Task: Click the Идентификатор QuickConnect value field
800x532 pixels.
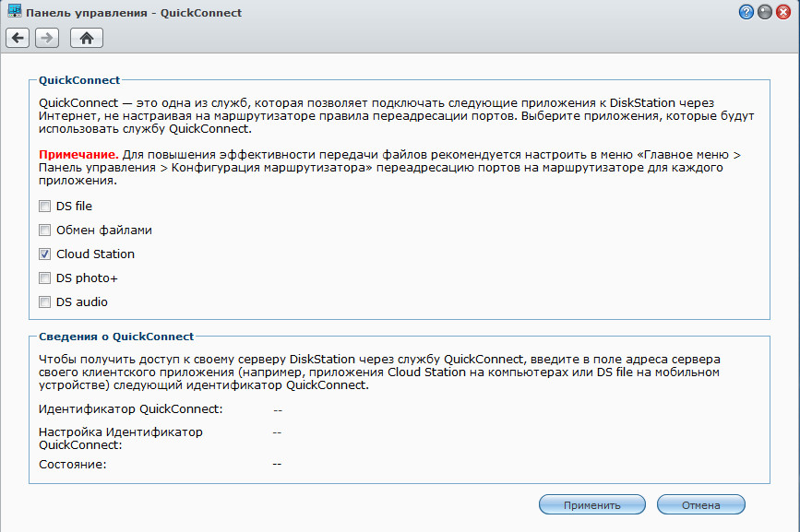Action: point(277,408)
